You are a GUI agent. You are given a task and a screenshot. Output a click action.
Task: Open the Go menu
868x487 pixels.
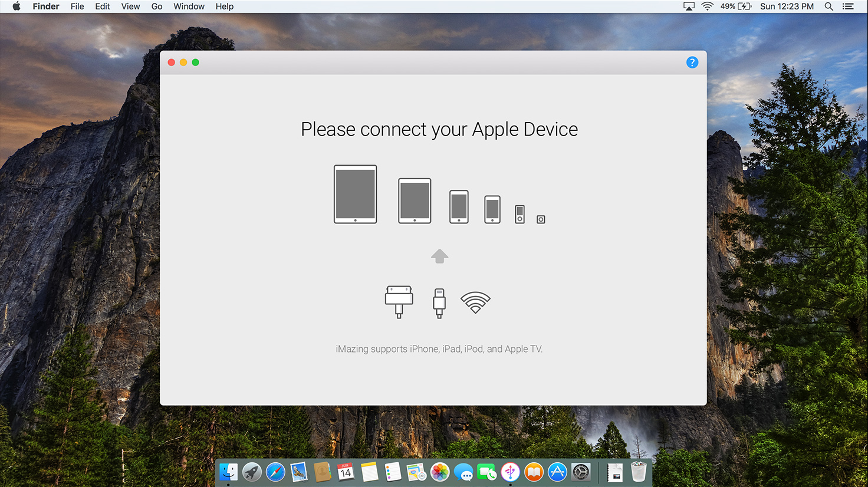(157, 6)
